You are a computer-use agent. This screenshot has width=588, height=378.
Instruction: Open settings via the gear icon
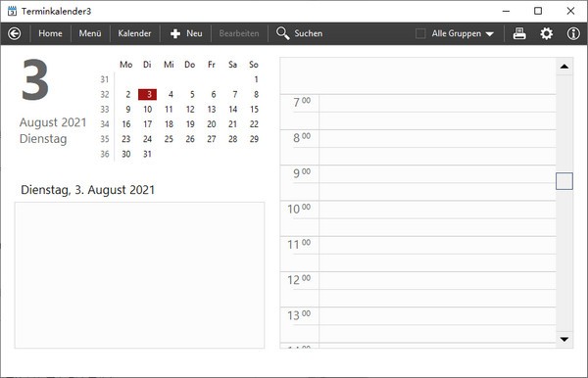547,33
